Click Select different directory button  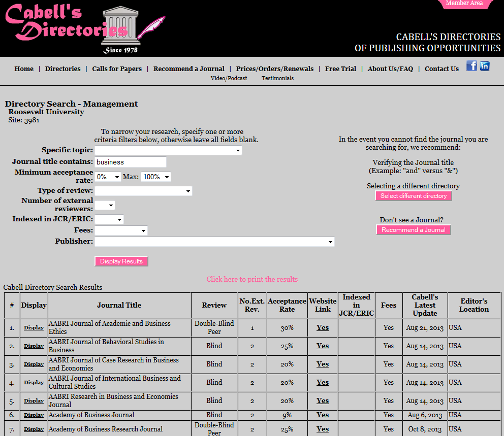tap(414, 196)
